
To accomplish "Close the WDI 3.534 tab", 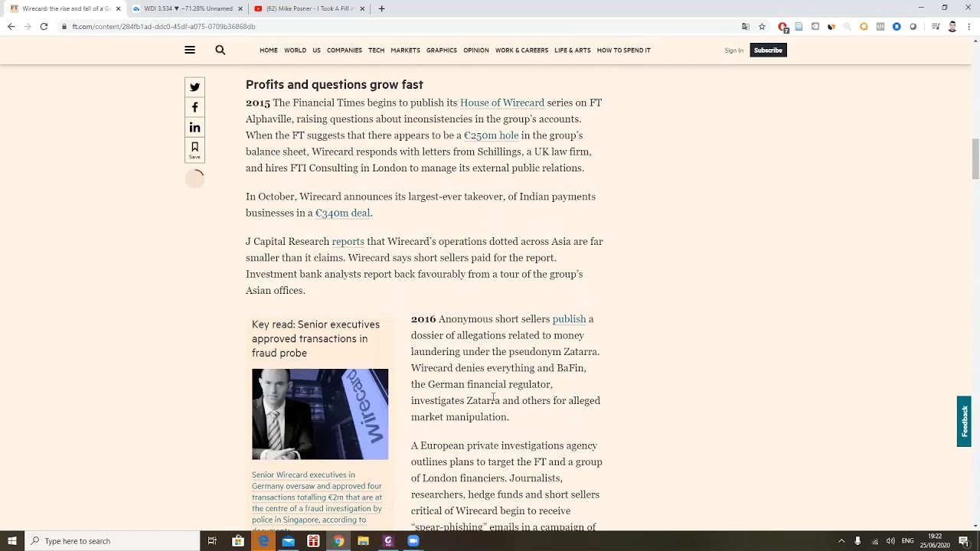I will 240,8.
